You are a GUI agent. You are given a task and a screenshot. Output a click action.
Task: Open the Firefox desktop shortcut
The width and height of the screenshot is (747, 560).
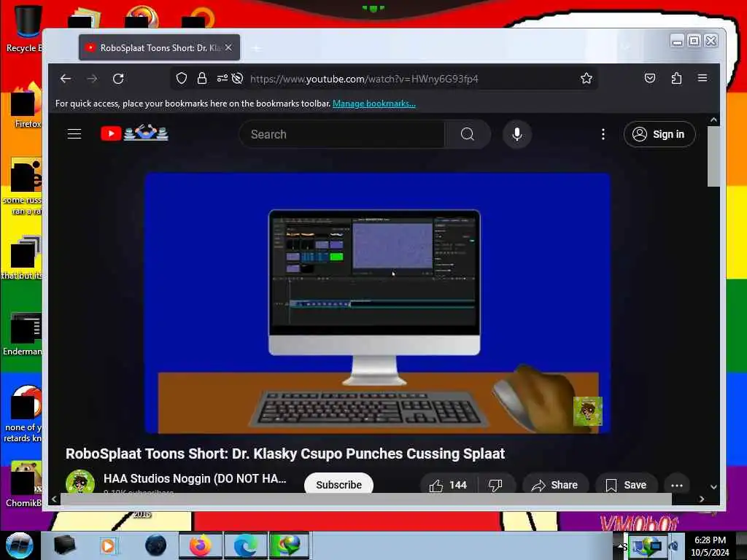(x=25, y=105)
